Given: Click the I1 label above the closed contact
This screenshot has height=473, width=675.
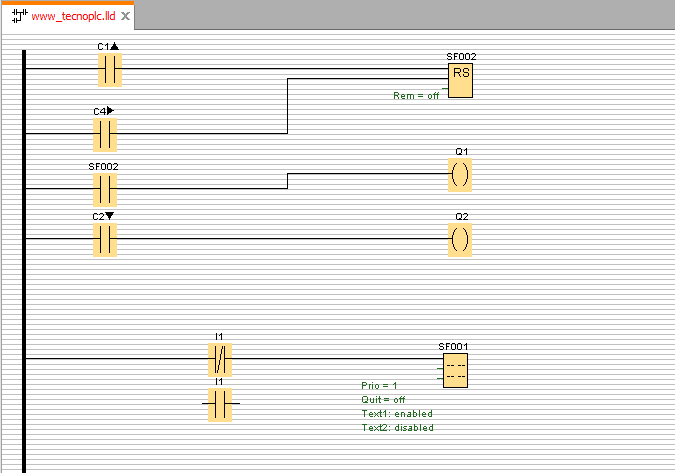Looking at the screenshot, I should (219, 337).
